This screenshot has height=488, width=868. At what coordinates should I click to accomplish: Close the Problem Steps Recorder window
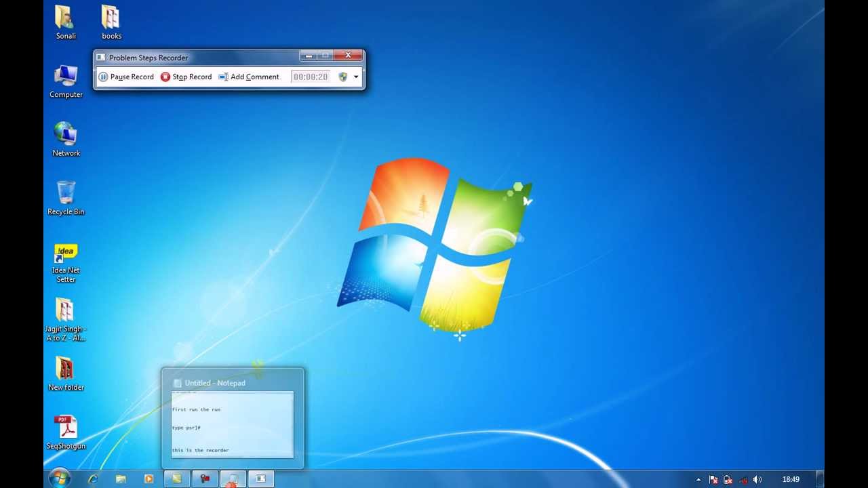click(348, 56)
